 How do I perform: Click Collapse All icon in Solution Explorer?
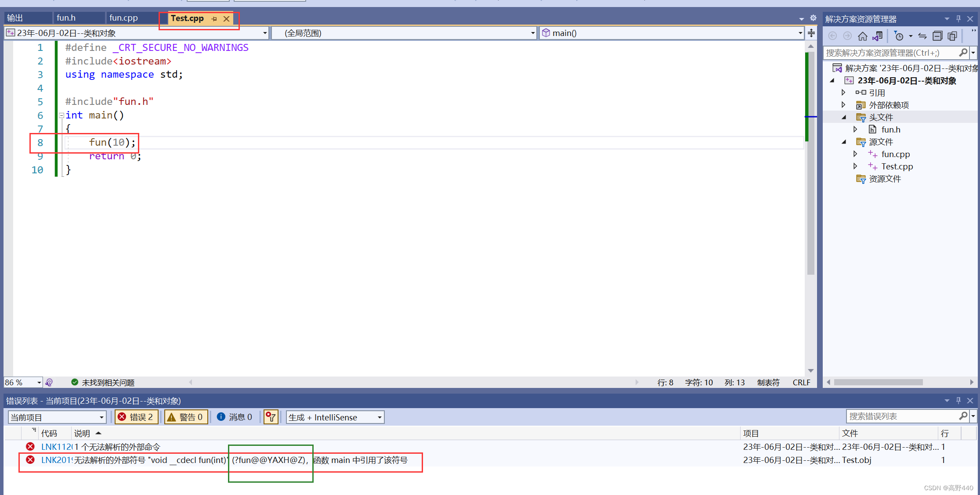[937, 36]
